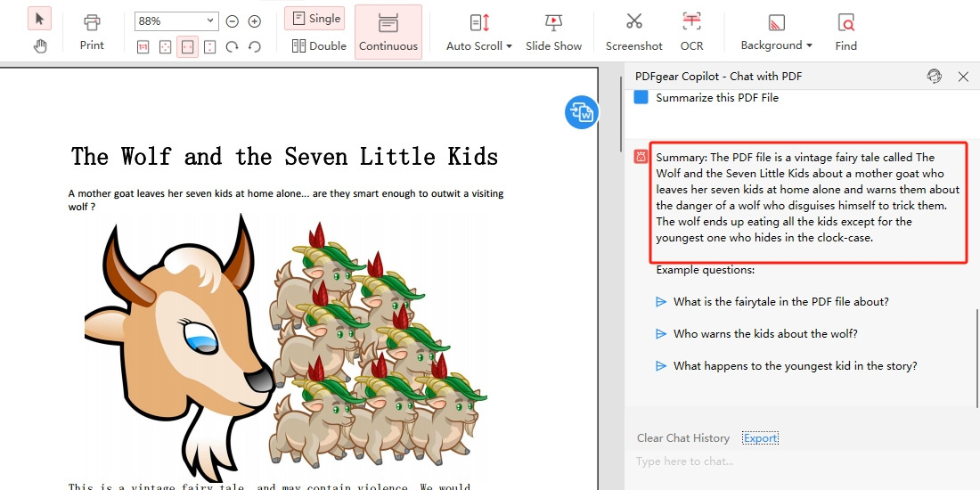Screen dimensions: 980x490
Task: Zoom in with the plus button
Action: click(x=255, y=21)
